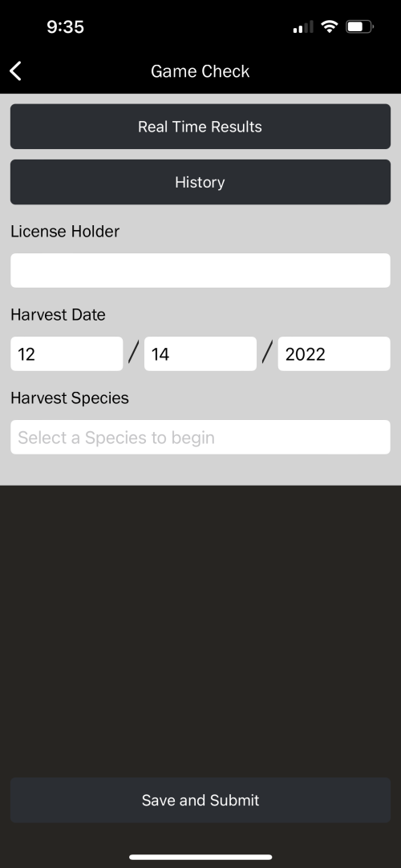Image resolution: width=401 pixels, height=868 pixels.
Task: Tap the battery status icon
Action: coord(359,26)
